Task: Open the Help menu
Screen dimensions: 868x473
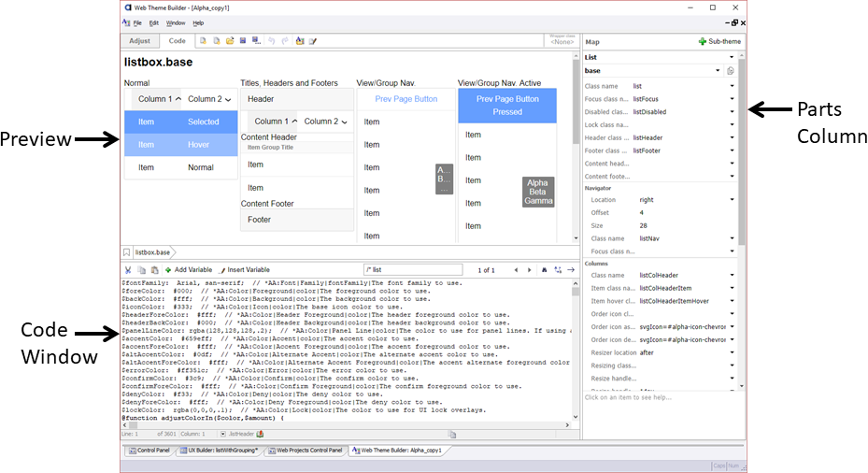Action: [x=198, y=23]
